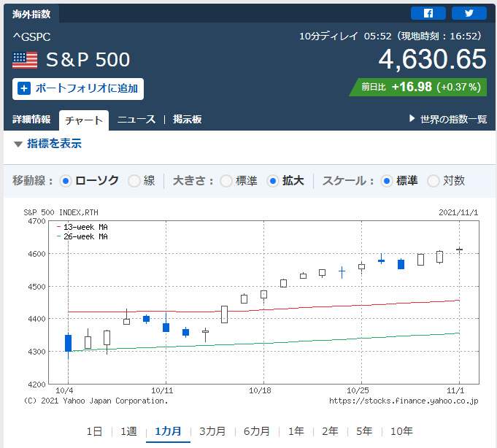
Task: Click the 4,630.65 index price value
Action: point(432,59)
